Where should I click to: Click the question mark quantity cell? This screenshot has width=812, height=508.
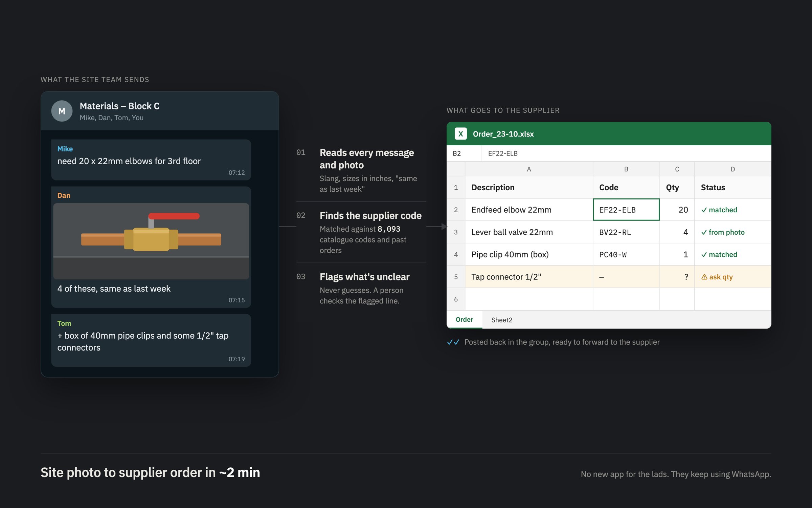(677, 277)
